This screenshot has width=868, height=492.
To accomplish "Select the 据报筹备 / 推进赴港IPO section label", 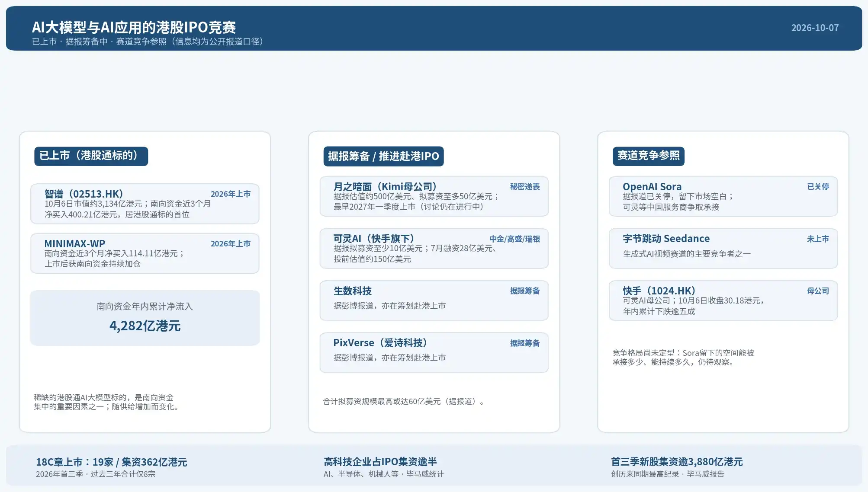I will pos(383,156).
